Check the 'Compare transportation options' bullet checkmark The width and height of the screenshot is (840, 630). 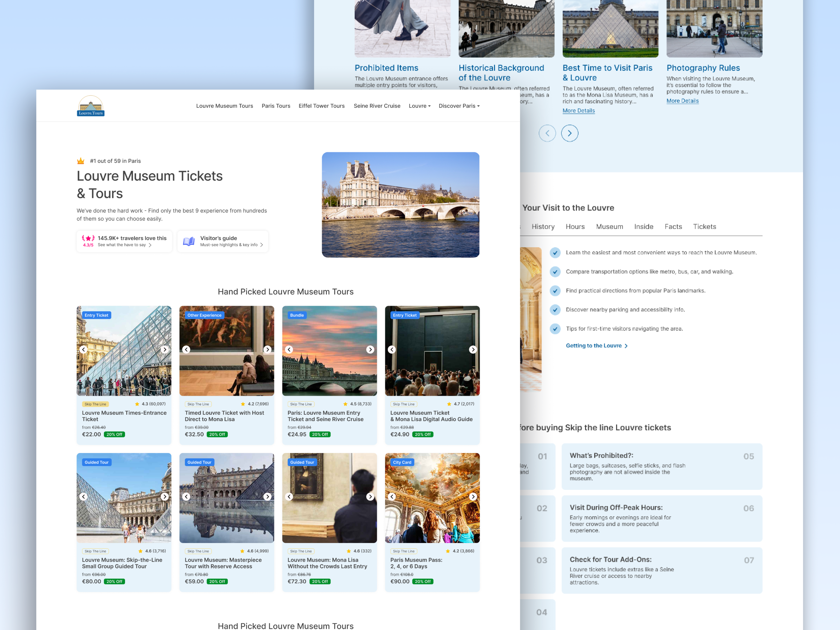point(555,272)
